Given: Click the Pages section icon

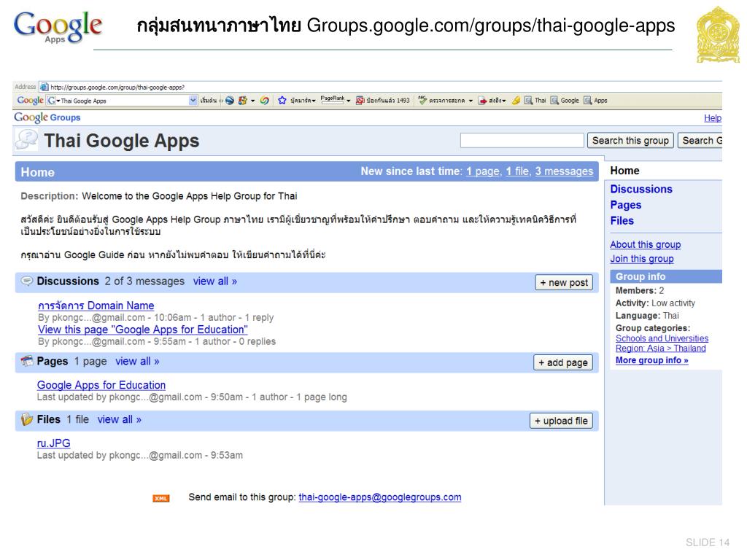Looking at the screenshot, I should click(x=27, y=362).
